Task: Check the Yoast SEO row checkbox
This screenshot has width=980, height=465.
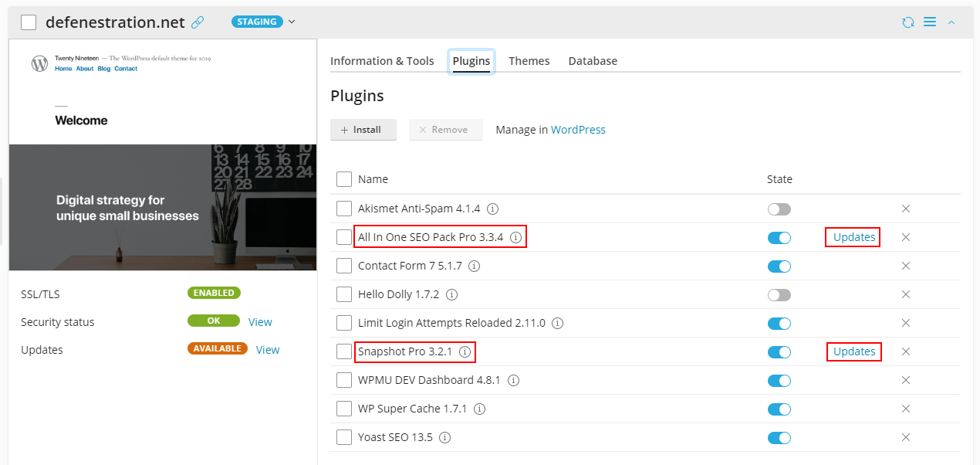Action: 344,437
